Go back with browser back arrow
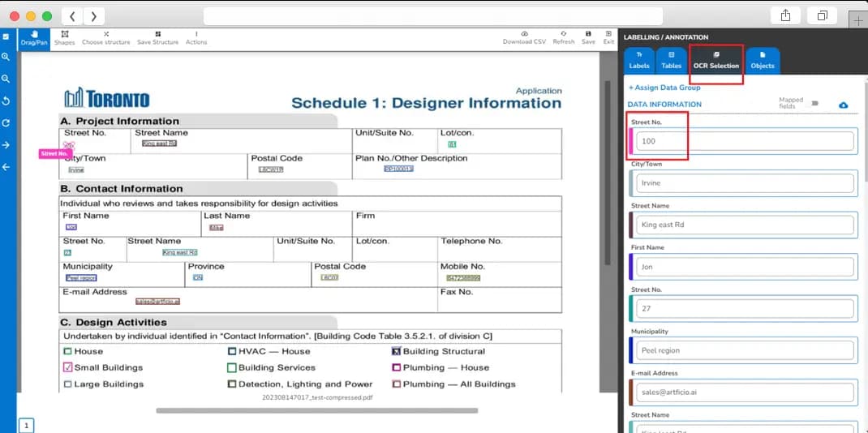 click(x=72, y=16)
